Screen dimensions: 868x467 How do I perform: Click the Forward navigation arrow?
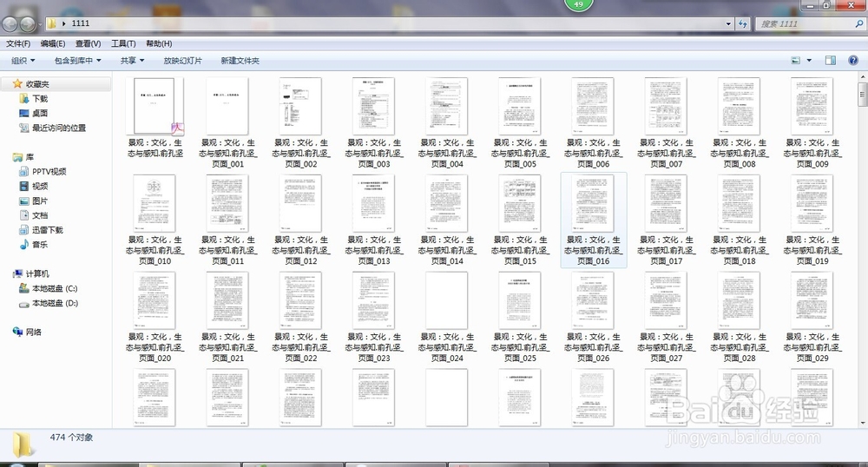[27, 23]
